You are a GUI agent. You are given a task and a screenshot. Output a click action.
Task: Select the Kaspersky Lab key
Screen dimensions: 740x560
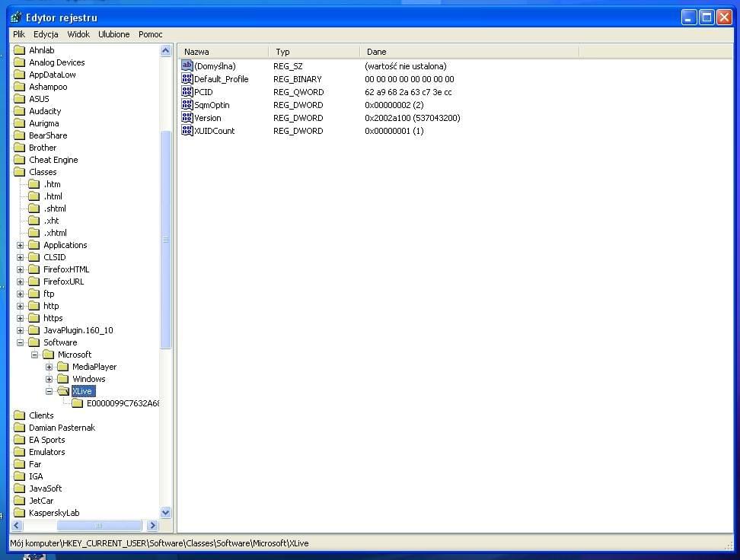click(x=53, y=513)
